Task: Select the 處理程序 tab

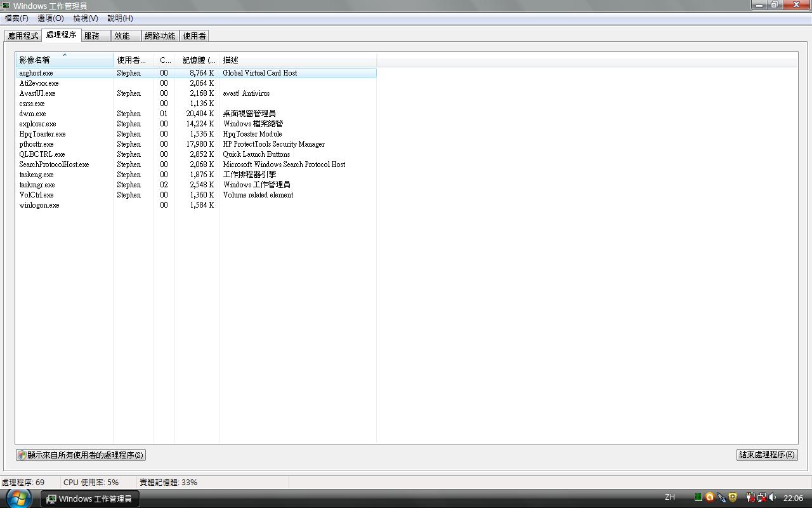Action: click(x=61, y=35)
